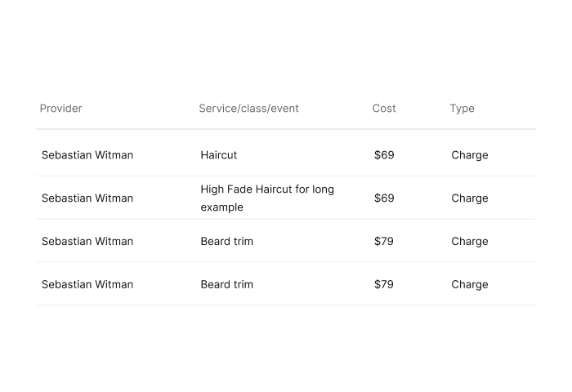The height and width of the screenshot is (392, 572).
Task: Click Charge type in the last row
Action: 470,284
